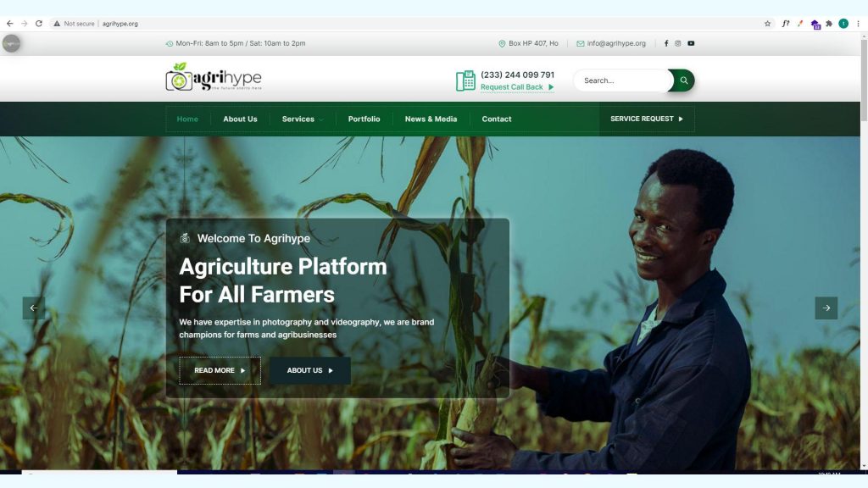Open browser extensions puzzle icon
Screen dimensions: 868x488
point(829,24)
